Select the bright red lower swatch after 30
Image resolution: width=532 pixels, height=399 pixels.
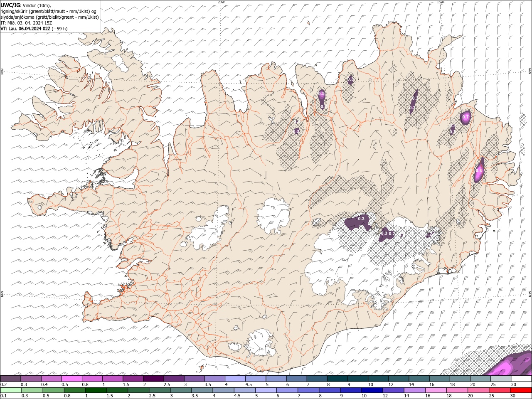tap(520, 390)
